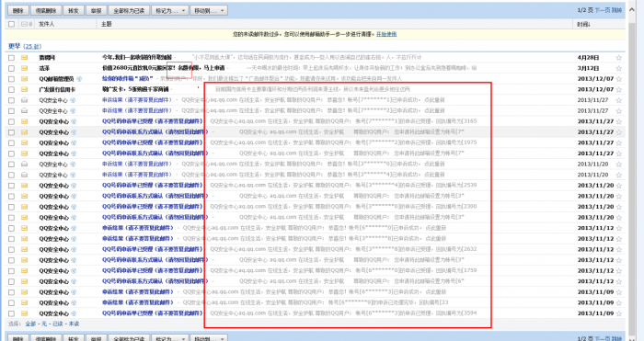Viewport: 644px width, 341px height.
Task: Select 已读 in the 选择 row
Action: click(58, 324)
